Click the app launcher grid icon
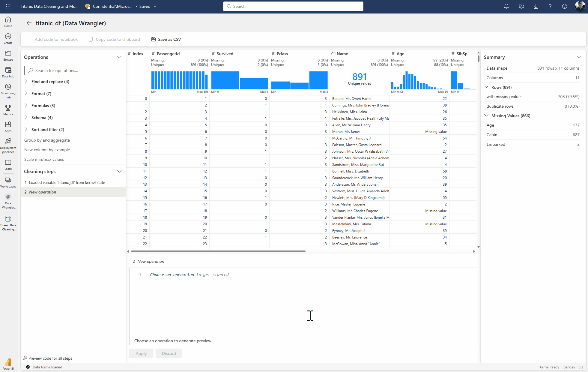The image size is (588, 372). (8, 6)
